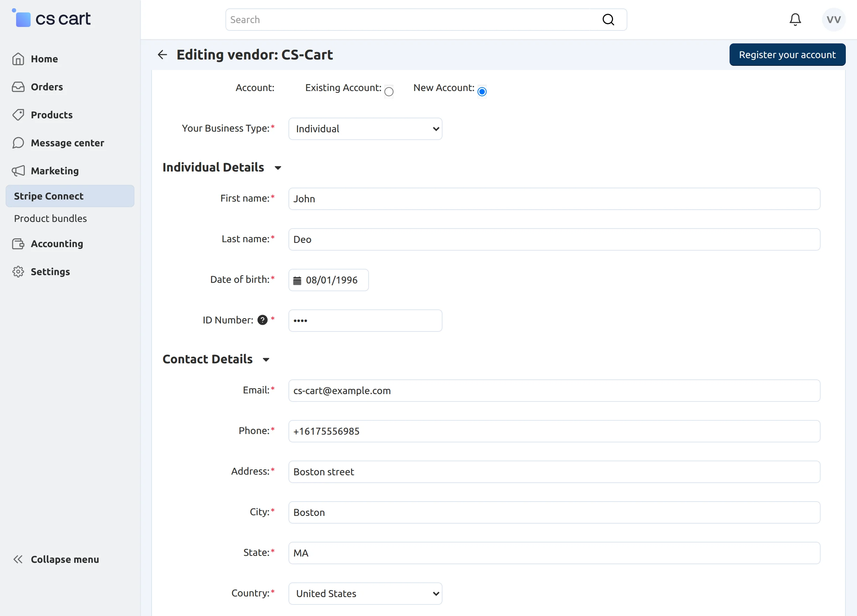Viewport: 857px width, 616px height.
Task: Click the calendar icon in Date of birth
Action: coord(297,280)
